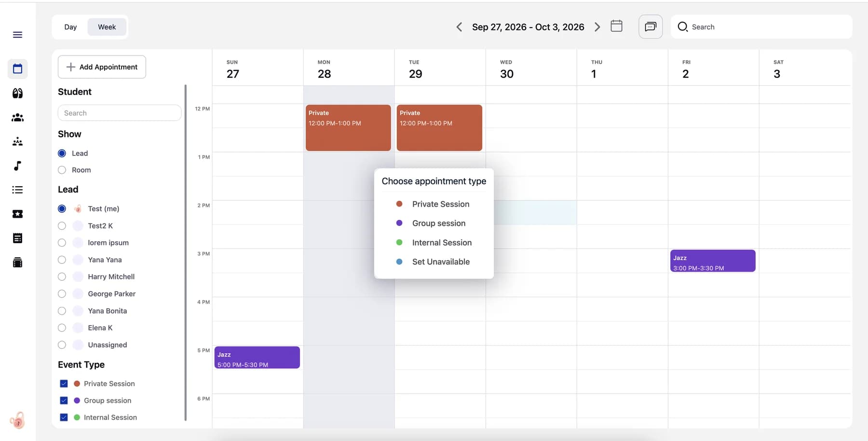Open the calendar sidebar icon
The height and width of the screenshot is (441, 868).
coord(17,69)
